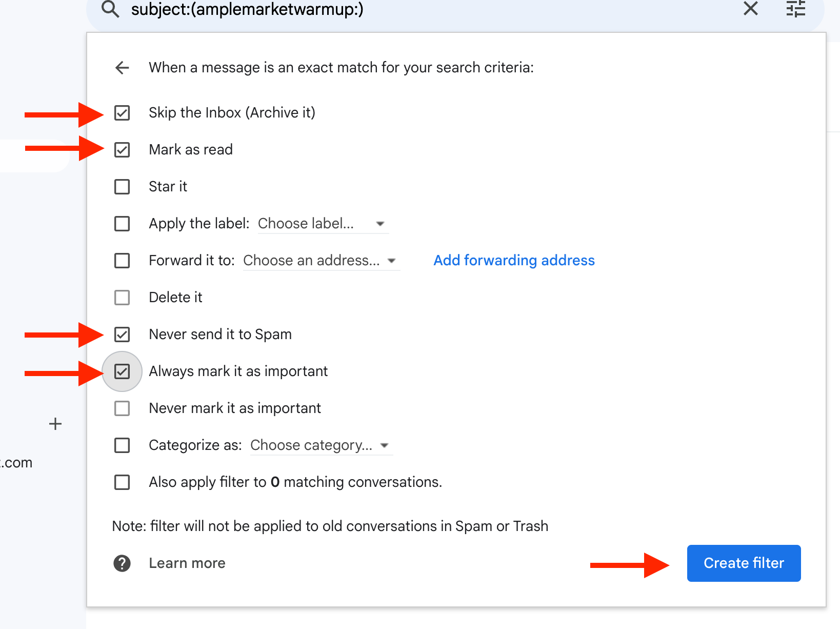Open the Add forwarding address link
Screen dimensions: 840x629
click(x=514, y=261)
